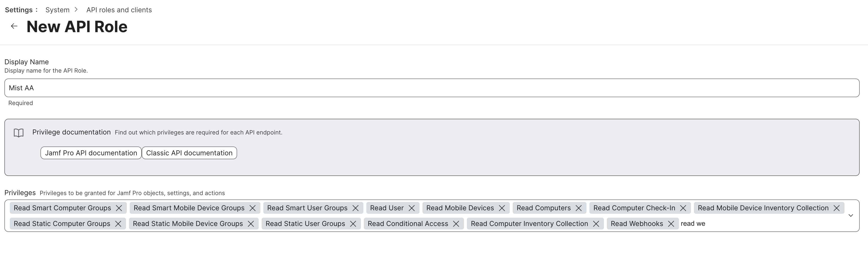Go back using the left arrow icon
This screenshot has height=266, width=868.
pos(14,26)
